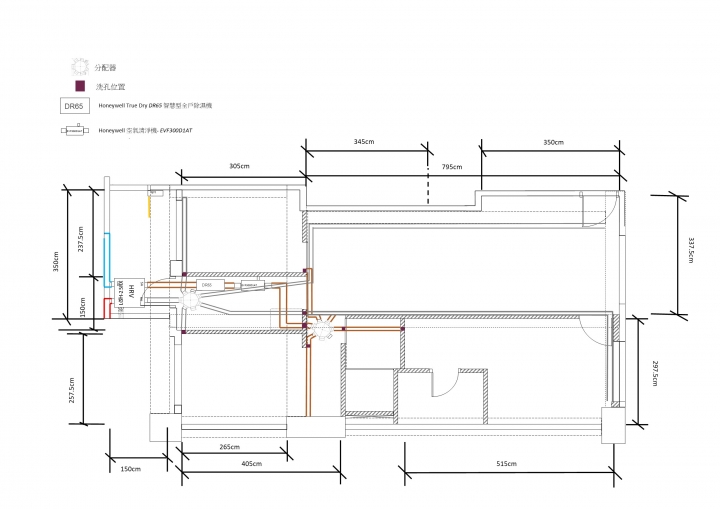Click the 405cm dimension label

pos(252,464)
